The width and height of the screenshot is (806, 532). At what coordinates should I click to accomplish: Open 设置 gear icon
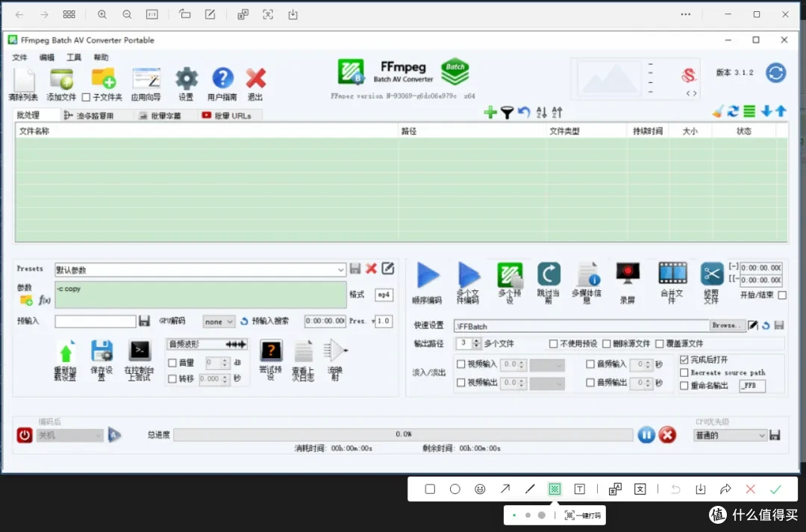[186, 79]
